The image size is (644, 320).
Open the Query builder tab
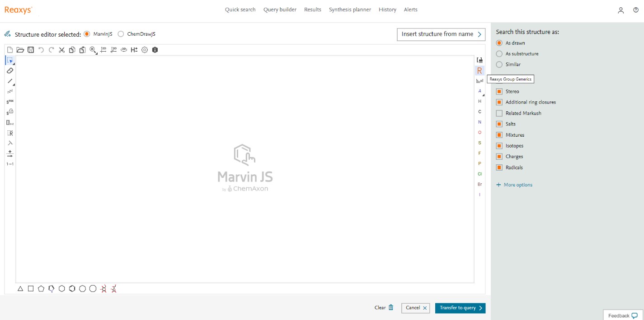tap(280, 10)
